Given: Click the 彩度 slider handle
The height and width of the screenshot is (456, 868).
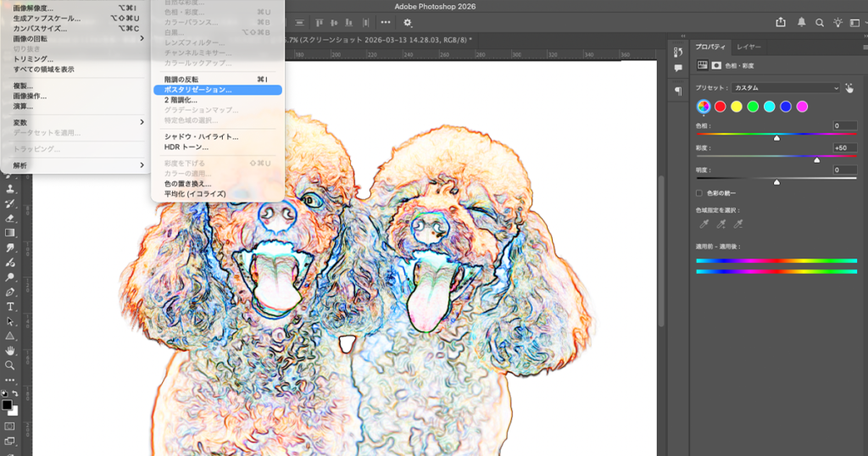Looking at the screenshot, I should [817, 158].
